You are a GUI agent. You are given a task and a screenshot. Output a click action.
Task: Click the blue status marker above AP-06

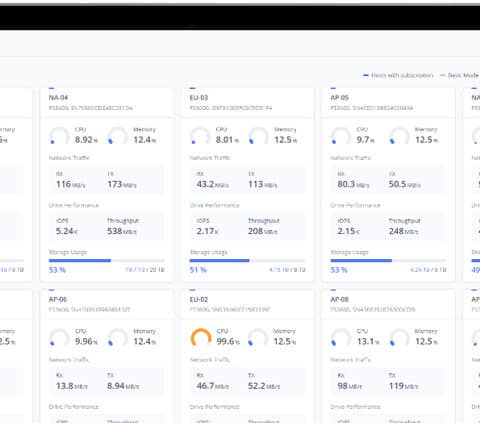pos(51,290)
